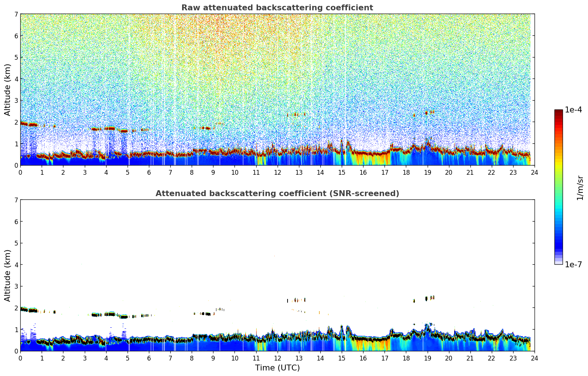Click inside the raw backscatter heatmap
Viewport: 588px width, 376px height.
pyautogui.click(x=277, y=90)
